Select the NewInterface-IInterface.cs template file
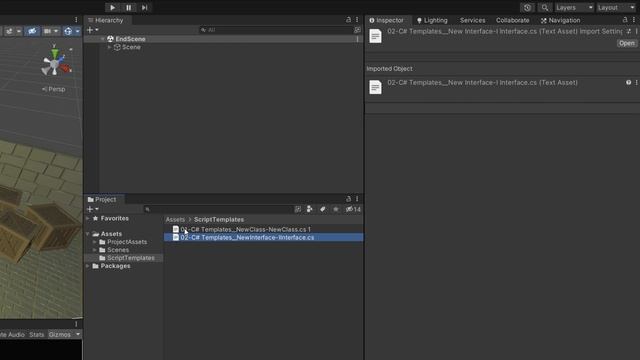640x360 pixels. pos(263,238)
